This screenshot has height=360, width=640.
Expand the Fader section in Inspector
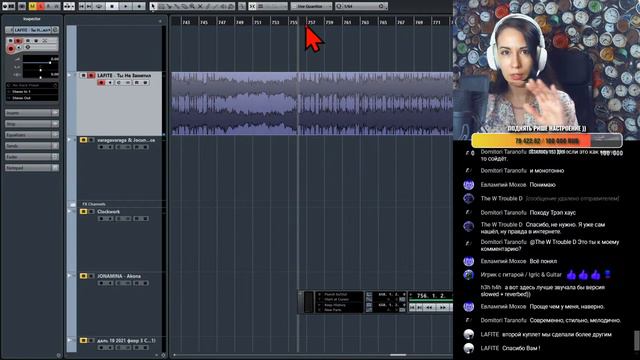point(32,157)
